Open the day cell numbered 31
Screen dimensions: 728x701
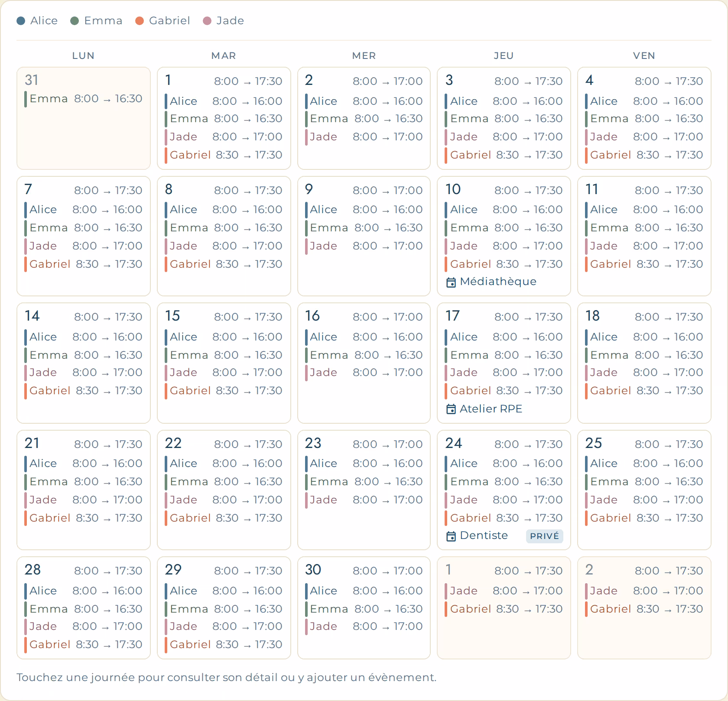pos(84,118)
